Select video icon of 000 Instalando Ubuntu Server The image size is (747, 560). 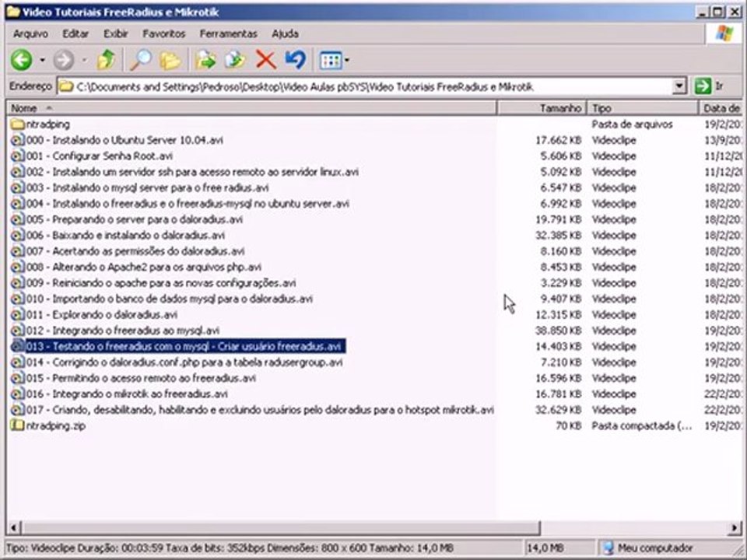click(x=18, y=140)
